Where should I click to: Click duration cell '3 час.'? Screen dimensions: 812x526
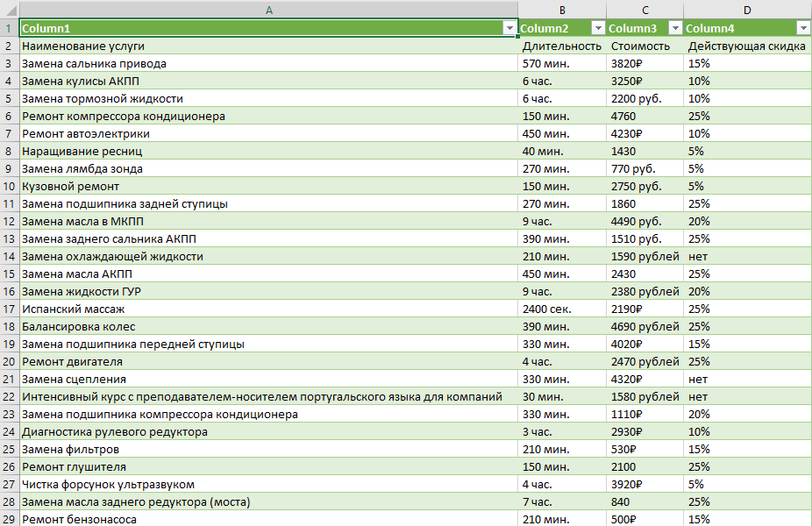coord(562,432)
